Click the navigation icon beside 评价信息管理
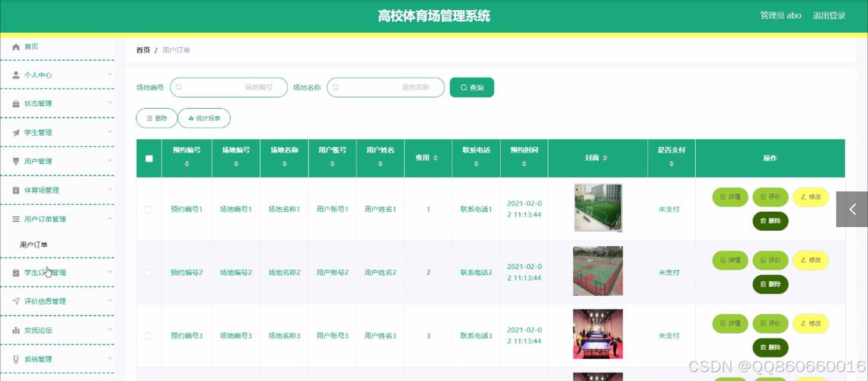Image resolution: width=868 pixels, height=381 pixels. tap(16, 301)
